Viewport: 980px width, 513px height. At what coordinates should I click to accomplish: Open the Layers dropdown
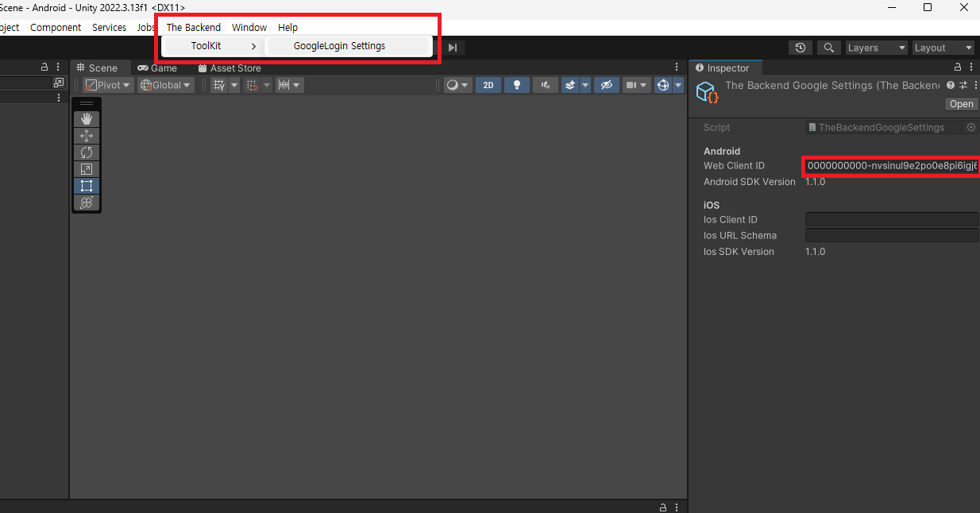876,48
